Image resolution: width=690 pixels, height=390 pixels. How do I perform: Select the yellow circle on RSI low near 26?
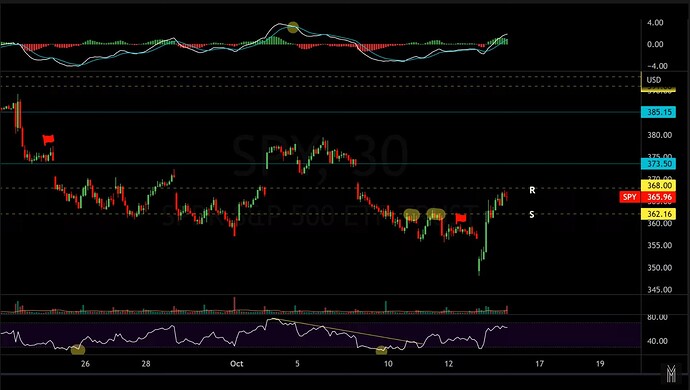78,350
